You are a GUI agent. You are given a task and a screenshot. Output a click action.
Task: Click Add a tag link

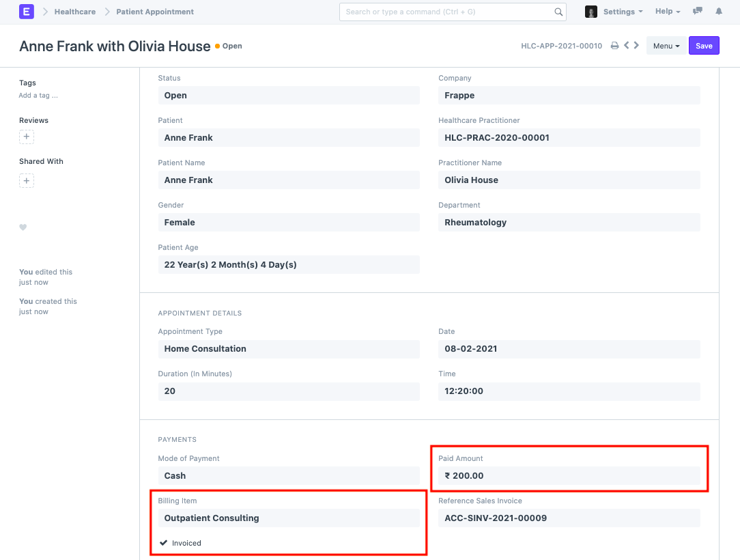(x=38, y=96)
